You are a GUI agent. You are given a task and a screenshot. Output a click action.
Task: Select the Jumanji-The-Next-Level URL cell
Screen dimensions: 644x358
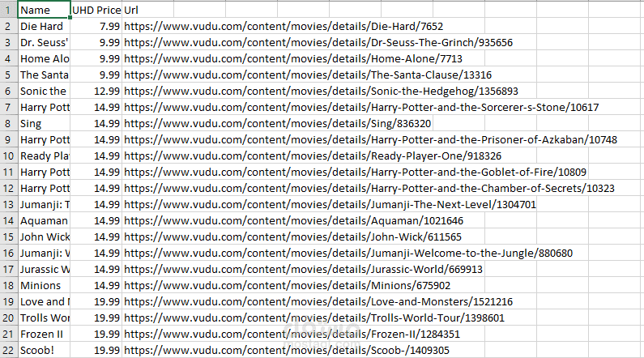point(330,204)
